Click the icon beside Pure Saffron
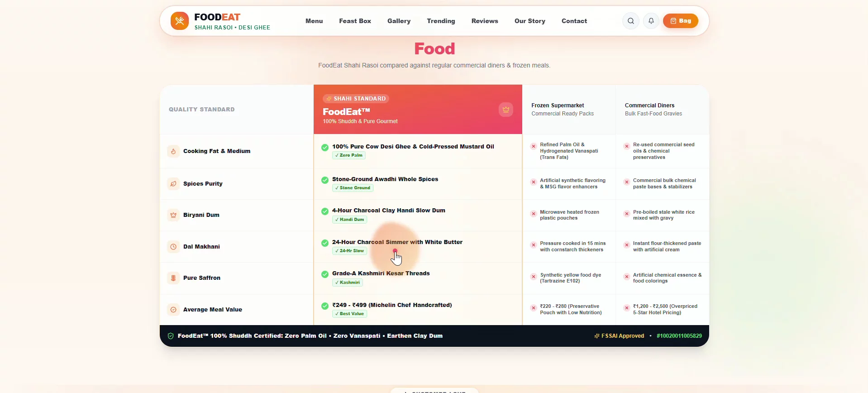Screen dimensions: 868x393 [173, 278]
